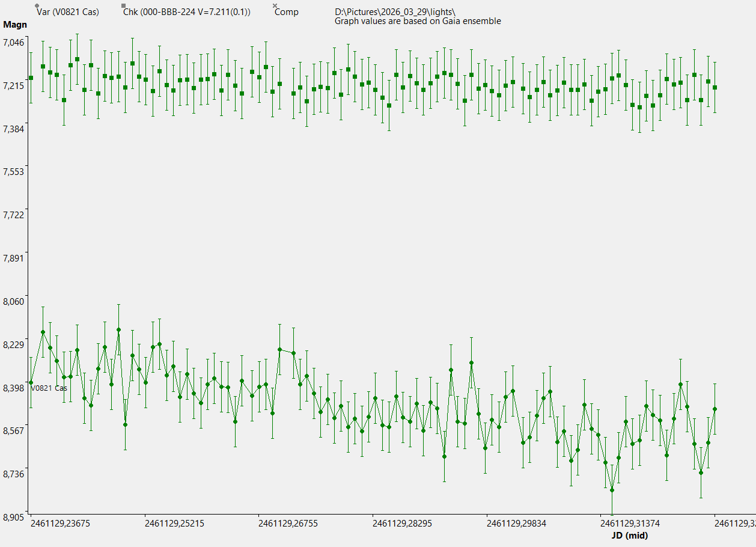756x547 pixels.
Task: Click the 7,046 magnitude tick label
Action: click(x=14, y=42)
